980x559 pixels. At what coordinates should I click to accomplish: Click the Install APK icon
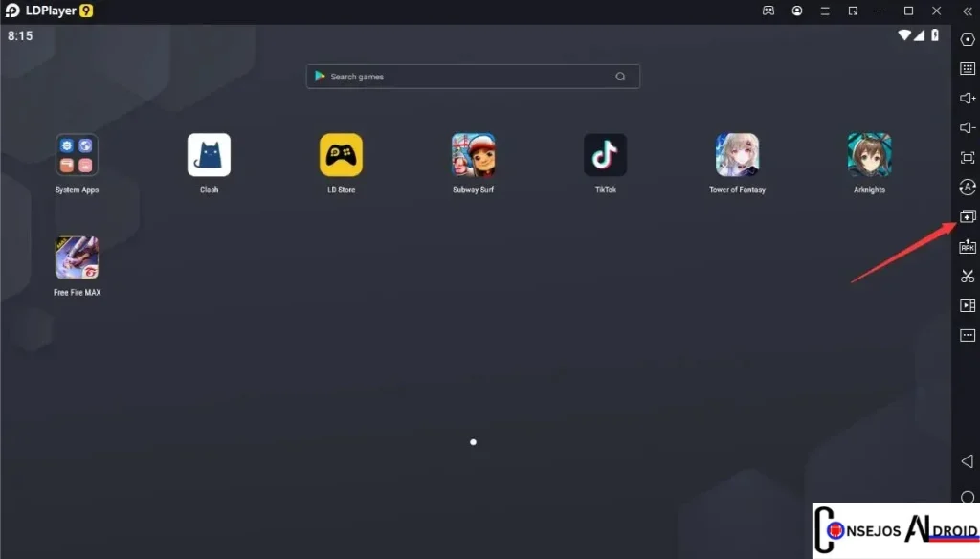(967, 247)
